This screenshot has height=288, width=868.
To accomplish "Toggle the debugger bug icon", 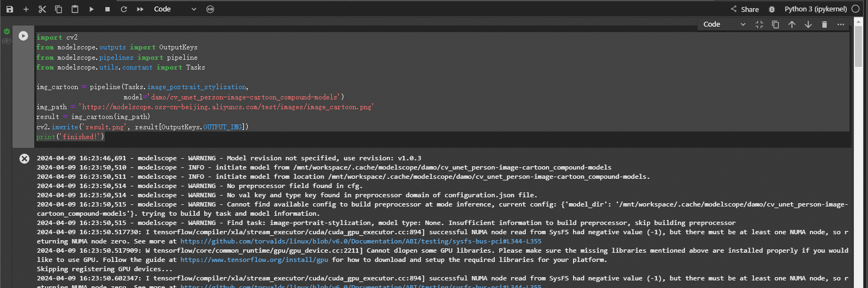I will tap(772, 9).
